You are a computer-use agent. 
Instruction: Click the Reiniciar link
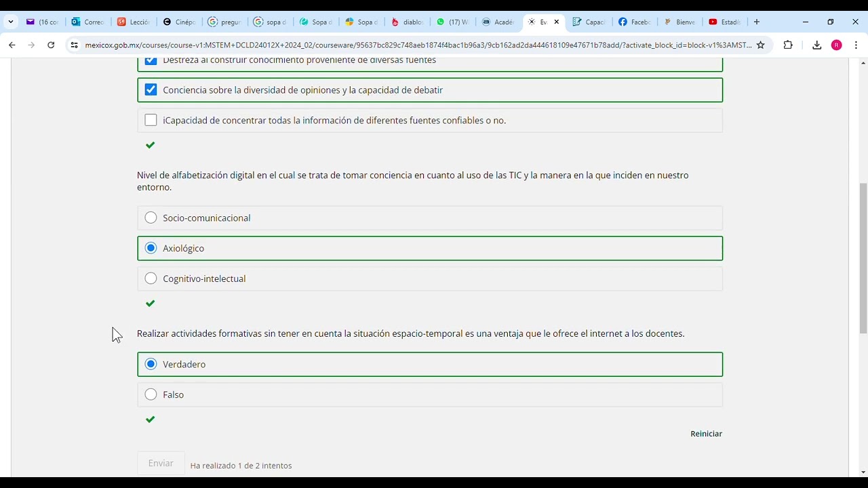pyautogui.click(x=706, y=434)
